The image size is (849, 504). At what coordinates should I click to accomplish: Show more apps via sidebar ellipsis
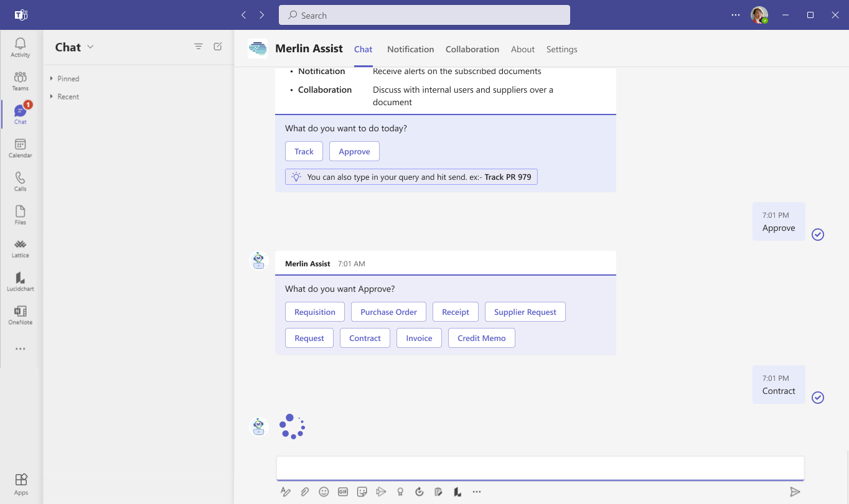point(21,349)
